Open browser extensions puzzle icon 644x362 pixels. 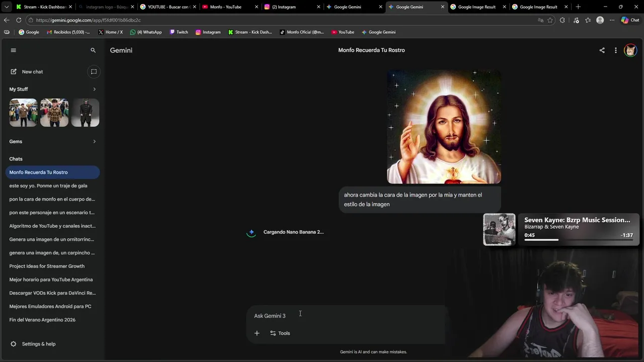(562, 20)
